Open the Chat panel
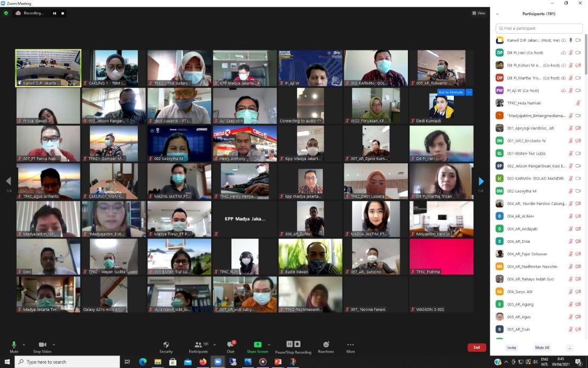The height and width of the screenshot is (368, 588). tap(231, 346)
